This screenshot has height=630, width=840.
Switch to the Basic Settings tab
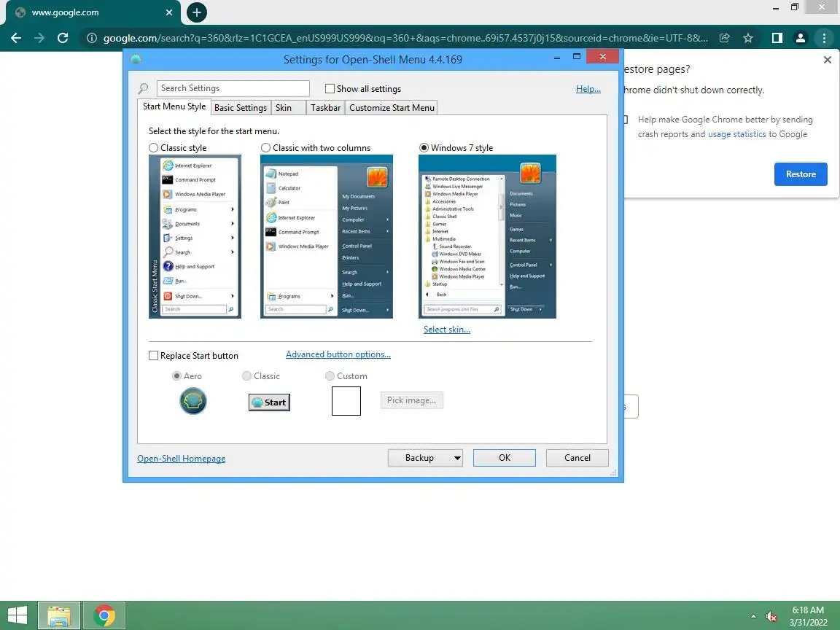click(241, 108)
